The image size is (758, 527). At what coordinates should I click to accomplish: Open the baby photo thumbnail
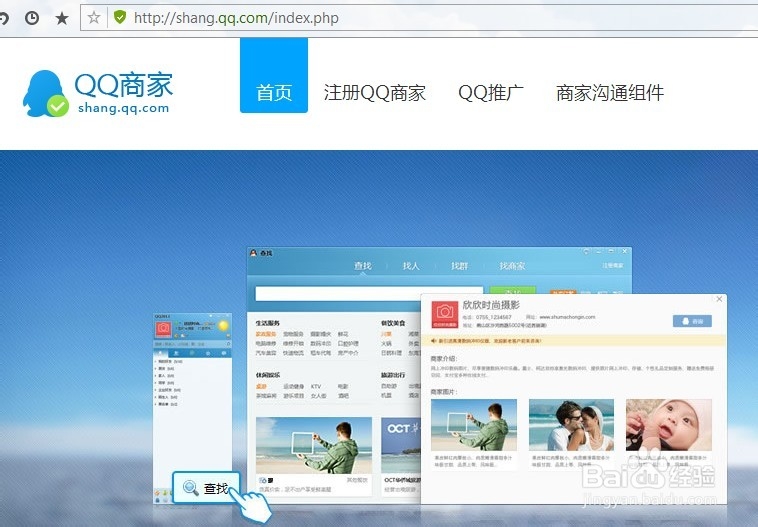coord(669,425)
